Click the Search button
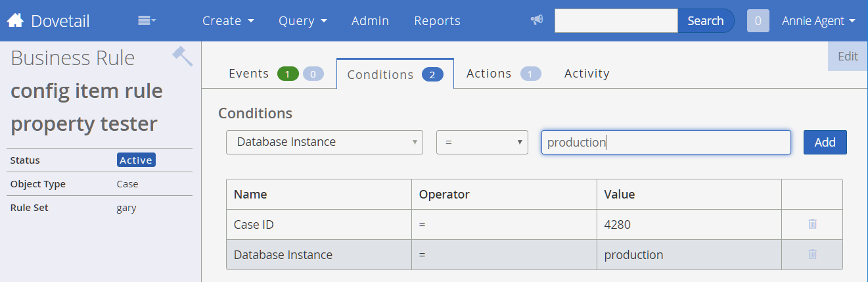This screenshot has height=282, width=868. (705, 20)
